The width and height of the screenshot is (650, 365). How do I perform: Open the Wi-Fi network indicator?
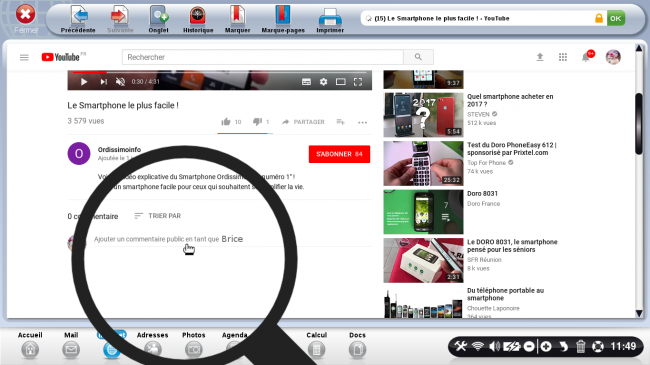point(478,346)
